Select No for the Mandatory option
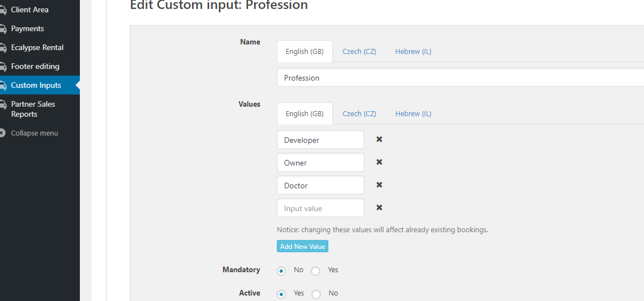644x301 pixels. pyautogui.click(x=281, y=271)
